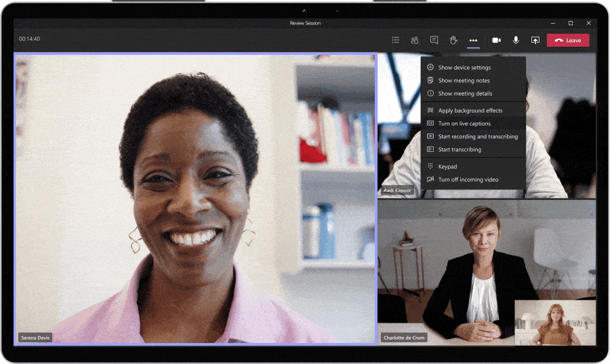
Task: Open the meeting chat icon
Action: [x=434, y=40]
